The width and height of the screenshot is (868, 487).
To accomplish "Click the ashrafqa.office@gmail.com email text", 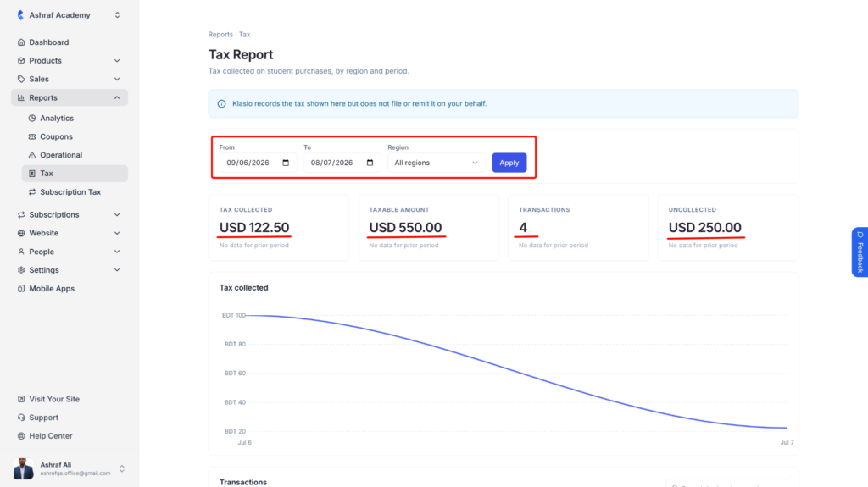I will (x=75, y=473).
